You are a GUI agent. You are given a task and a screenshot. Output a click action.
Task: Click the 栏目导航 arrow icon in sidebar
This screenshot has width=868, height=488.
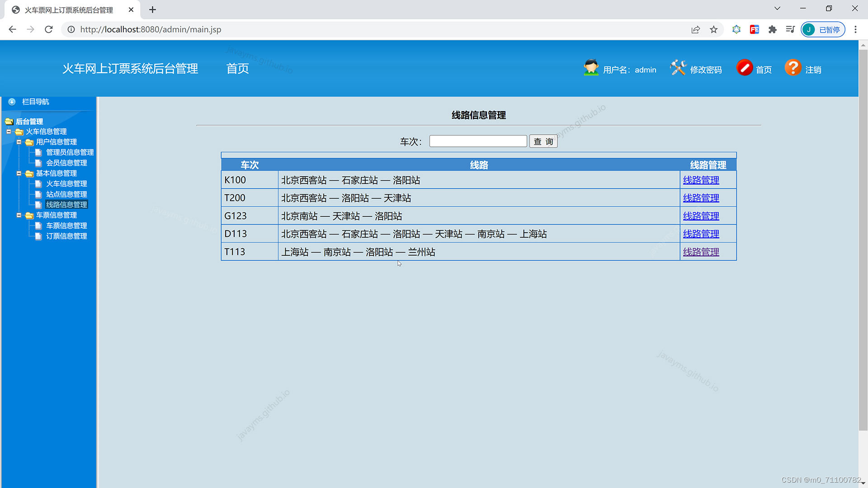12,102
